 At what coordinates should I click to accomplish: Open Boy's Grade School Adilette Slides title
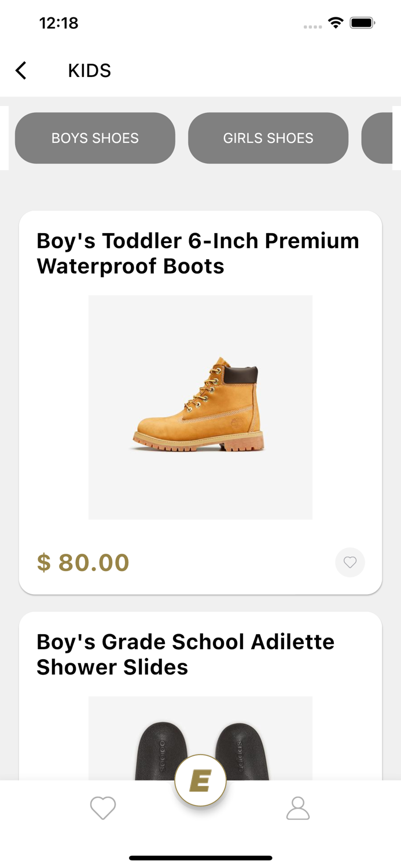tap(185, 654)
